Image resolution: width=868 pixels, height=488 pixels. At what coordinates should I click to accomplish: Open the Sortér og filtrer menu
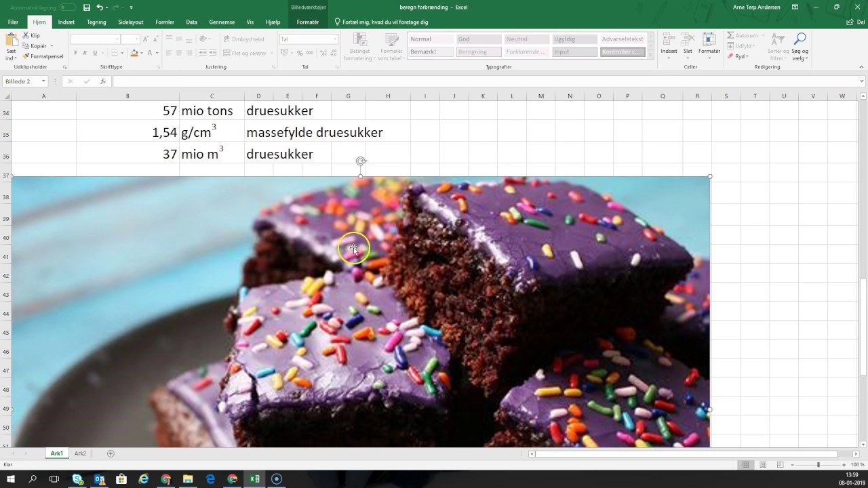point(778,46)
